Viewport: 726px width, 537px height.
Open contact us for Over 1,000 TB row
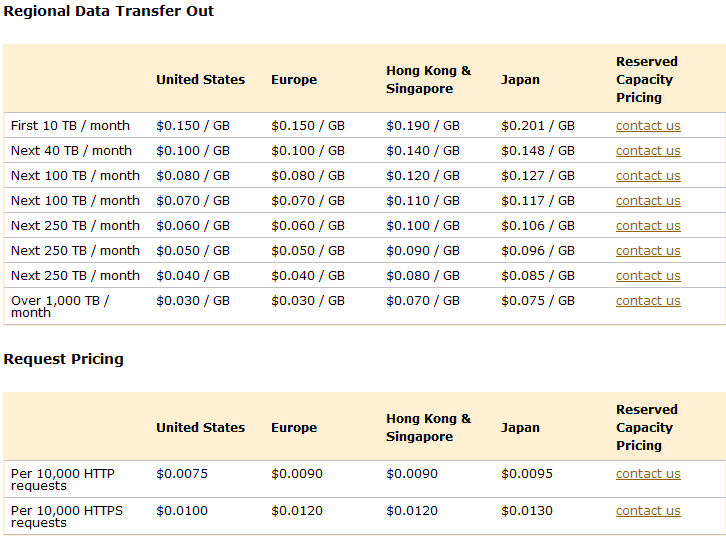[x=648, y=300]
